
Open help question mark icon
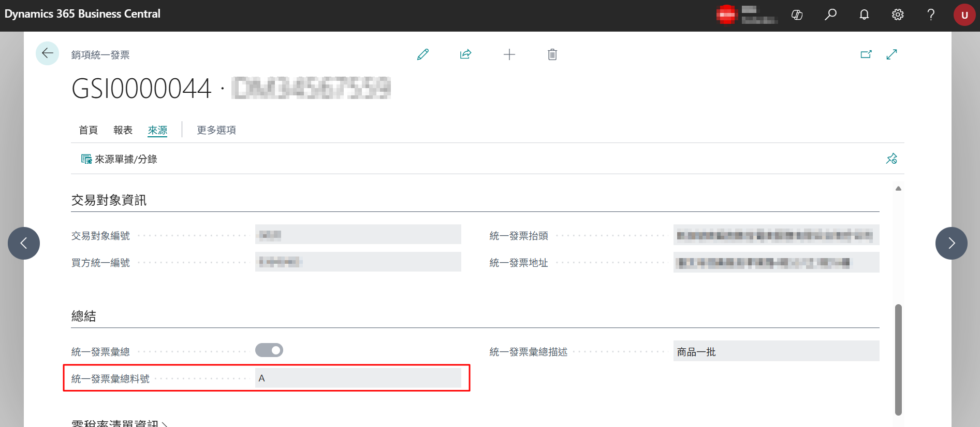coord(931,15)
